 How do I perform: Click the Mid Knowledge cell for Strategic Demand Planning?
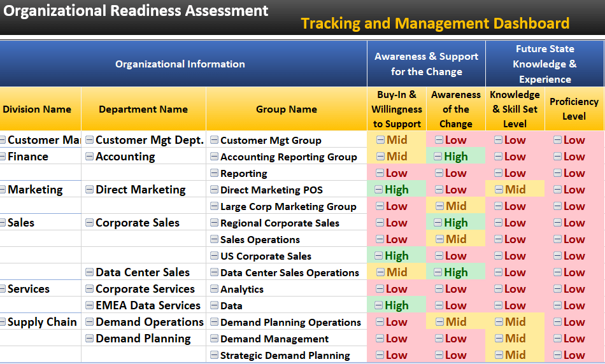pos(515,354)
